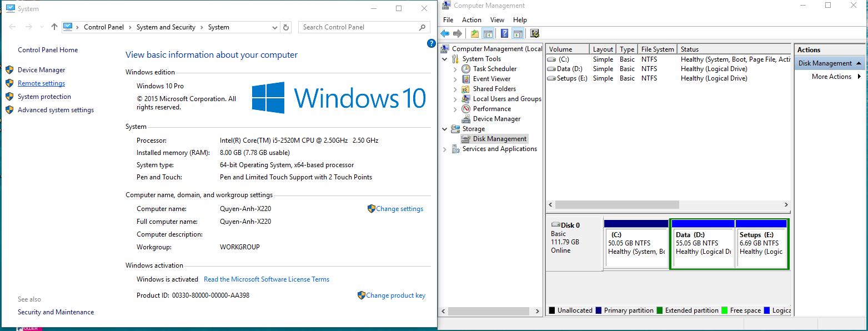
Task: Open the Action menu
Action: pyautogui.click(x=471, y=20)
